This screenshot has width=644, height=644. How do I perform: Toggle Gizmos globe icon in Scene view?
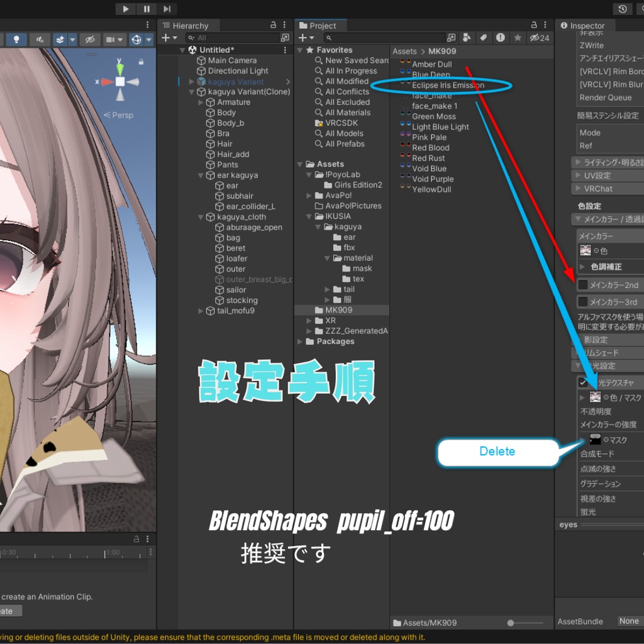tap(136, 40)
